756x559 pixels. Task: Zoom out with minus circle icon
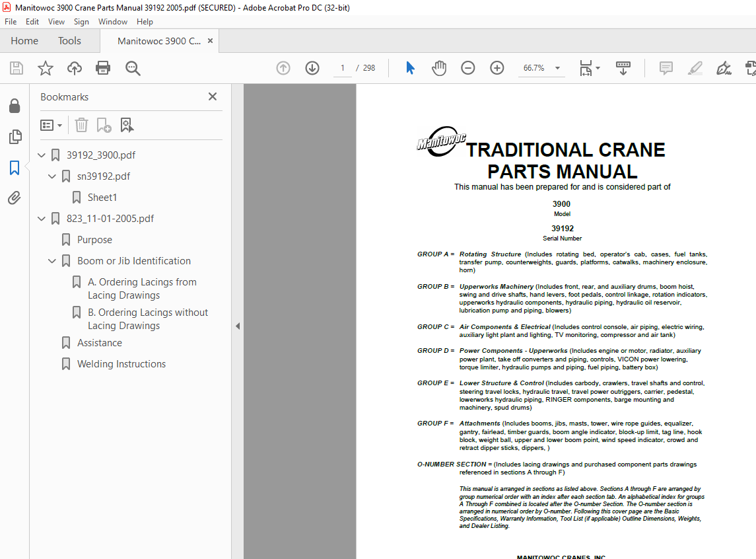[x=467, y=68]
